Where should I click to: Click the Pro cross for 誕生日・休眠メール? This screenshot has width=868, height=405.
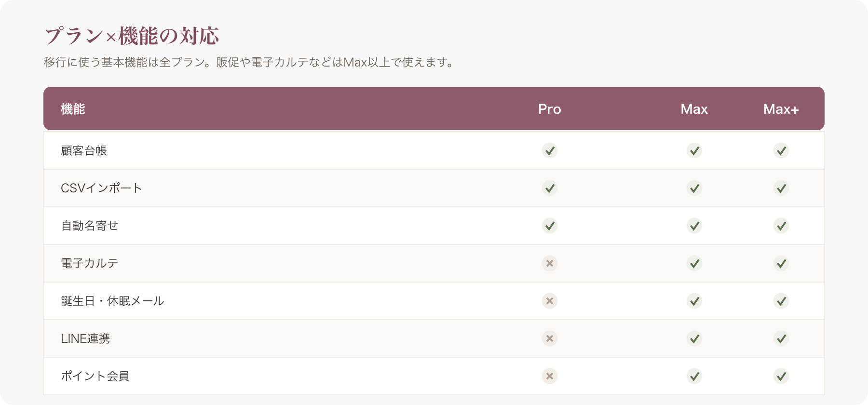(550, 301)
